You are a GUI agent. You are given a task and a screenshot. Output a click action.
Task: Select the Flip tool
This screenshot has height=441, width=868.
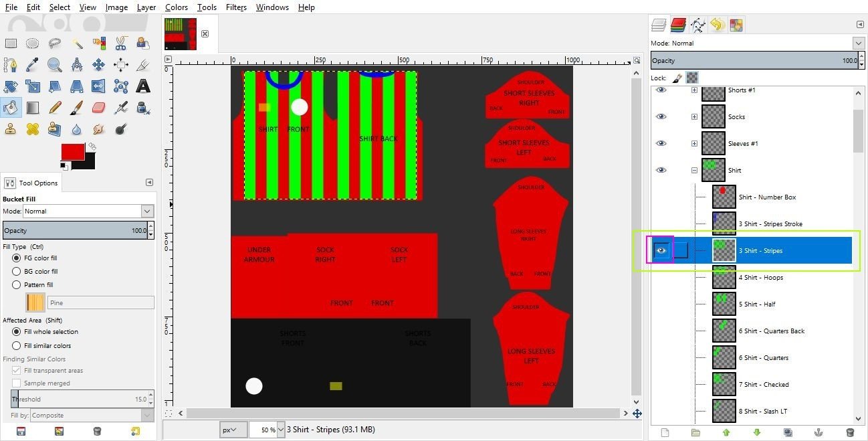(x=99, y=86)
